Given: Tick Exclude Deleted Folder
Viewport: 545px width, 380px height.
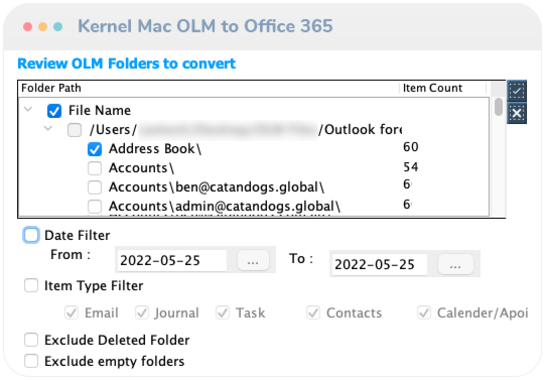Looking at the screenshot, I should tap(31, 340).
